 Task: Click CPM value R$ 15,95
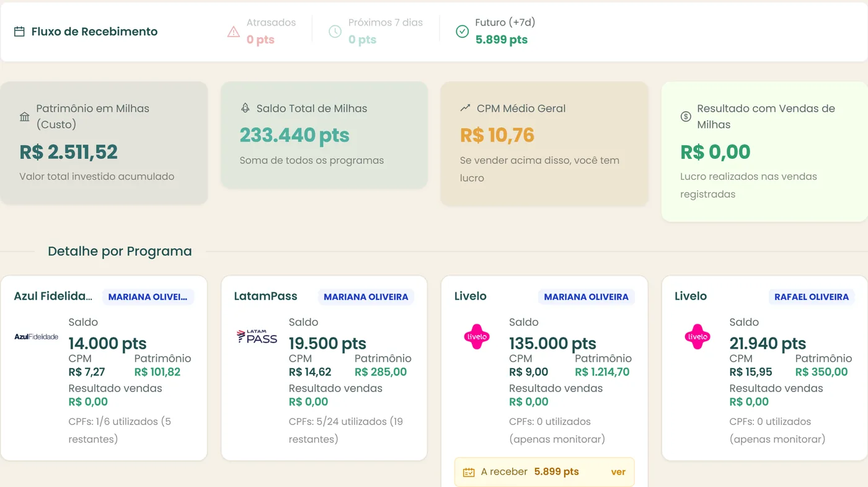tap(751, 372)
